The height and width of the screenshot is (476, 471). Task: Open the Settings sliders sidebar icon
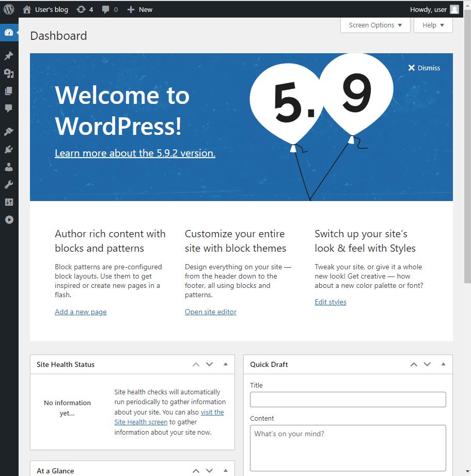(x=9, y=202)
